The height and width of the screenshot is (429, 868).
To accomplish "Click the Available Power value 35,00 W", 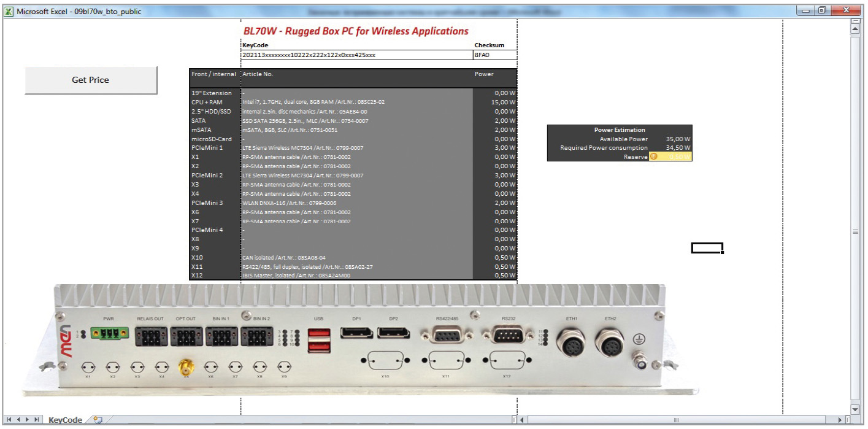I will click(678, 139).
